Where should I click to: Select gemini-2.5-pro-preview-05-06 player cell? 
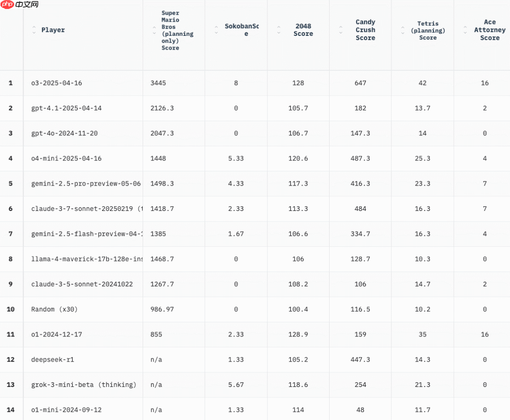tap(86, 184)
